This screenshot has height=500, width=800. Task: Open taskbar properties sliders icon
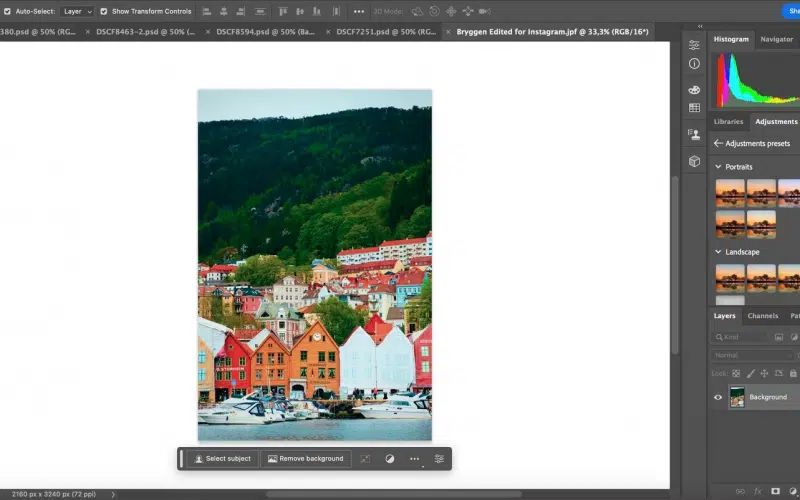coord(439,459)
